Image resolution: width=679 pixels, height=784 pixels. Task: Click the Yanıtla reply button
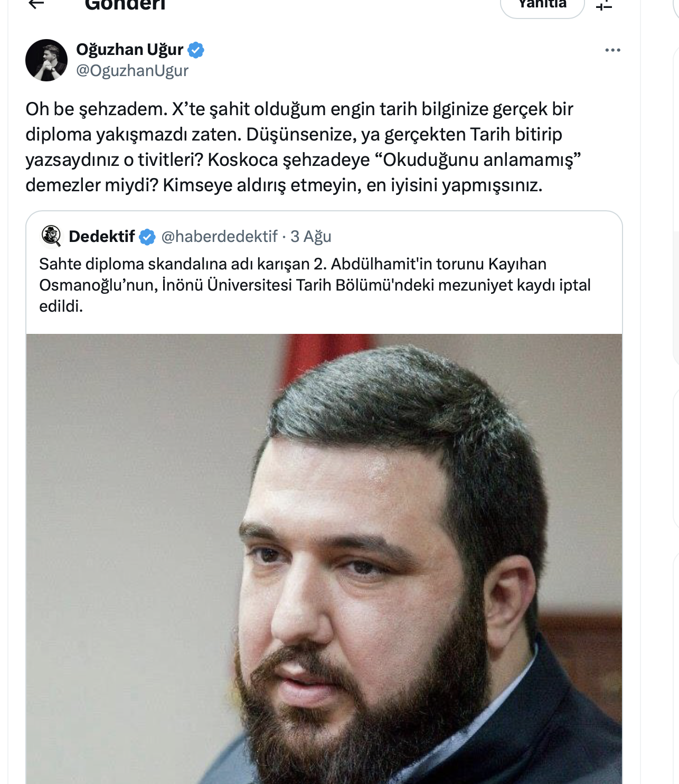542,5
